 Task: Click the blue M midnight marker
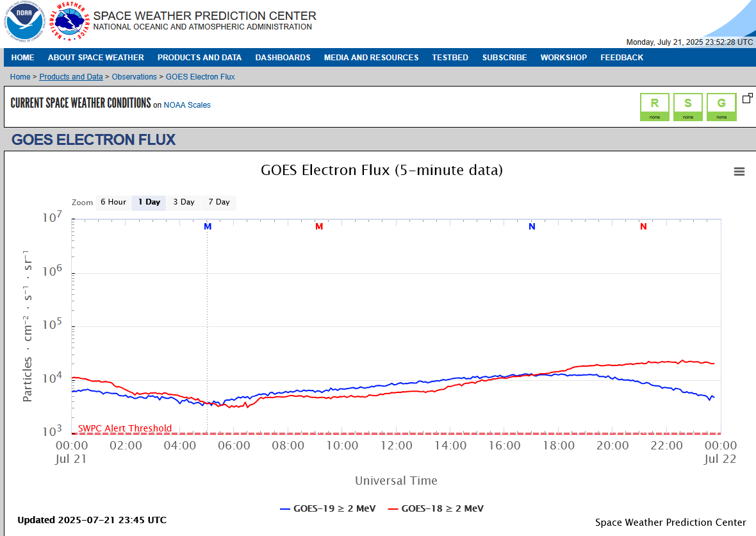pos(208,227)
